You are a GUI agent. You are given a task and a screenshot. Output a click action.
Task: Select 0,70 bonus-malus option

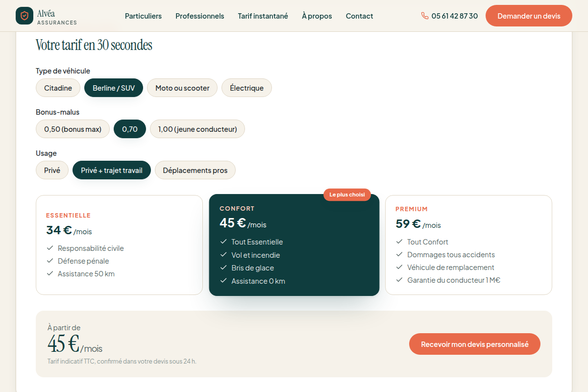[130, 129]
